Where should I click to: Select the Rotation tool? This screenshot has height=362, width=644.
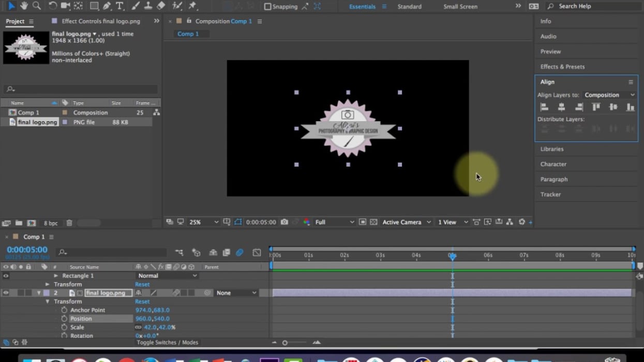pyautogui.click(x=53, y=6)
